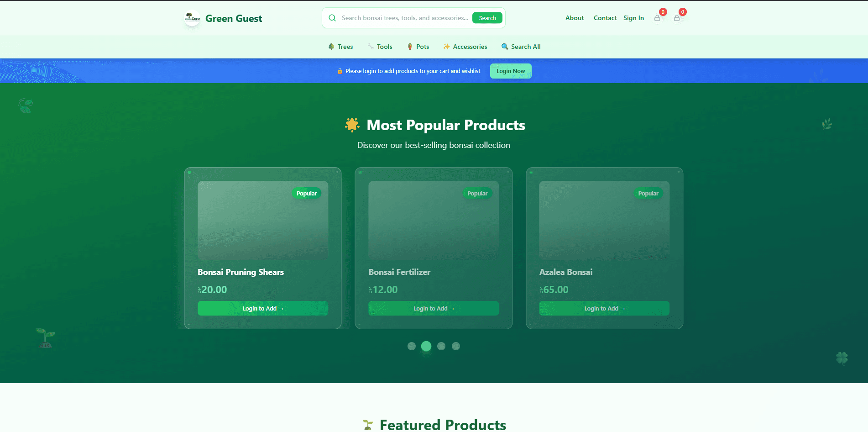Click Login to Add under Bonsai Pruning Shears
This screenshot has height=432, width=868.
262,308
